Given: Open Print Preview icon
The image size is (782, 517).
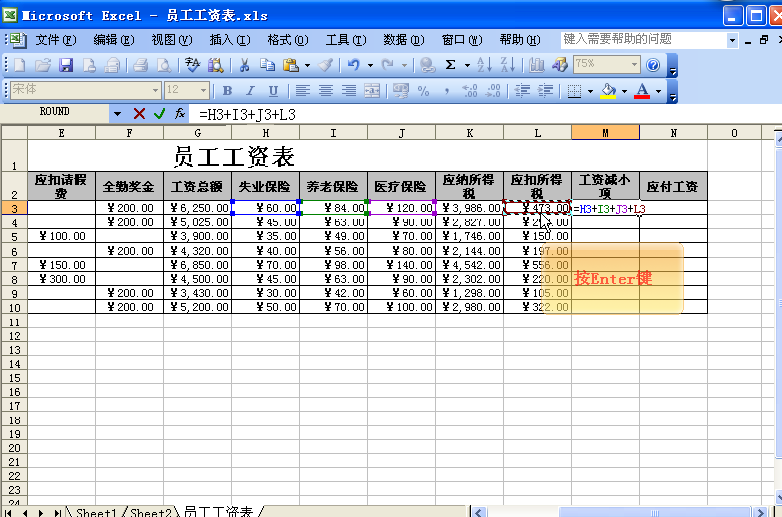Looking at the screenshot, I should pos(164,65).
